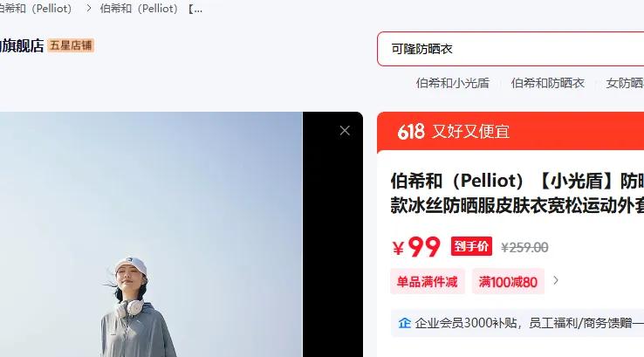Click the breadcrumb arrow separator
Image resolution: width=644 pixels, height=357 pixels.
(x=88, y=8)
